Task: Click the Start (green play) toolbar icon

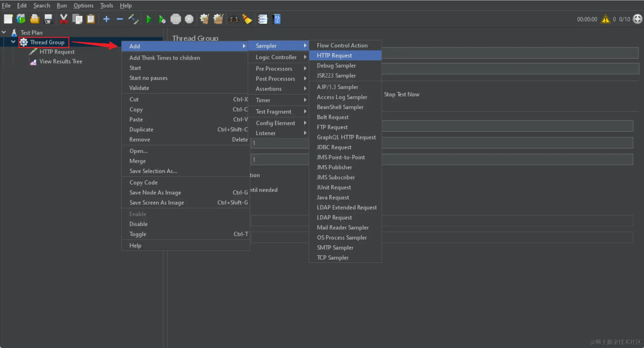Action: click(149, 19)
